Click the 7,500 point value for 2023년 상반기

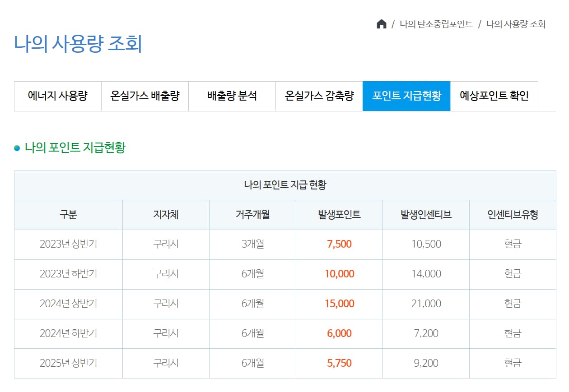(x=339, y=244)
